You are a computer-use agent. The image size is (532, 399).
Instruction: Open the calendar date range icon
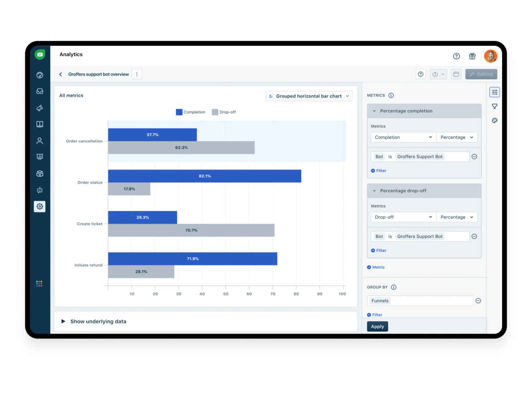click(456, 74)
